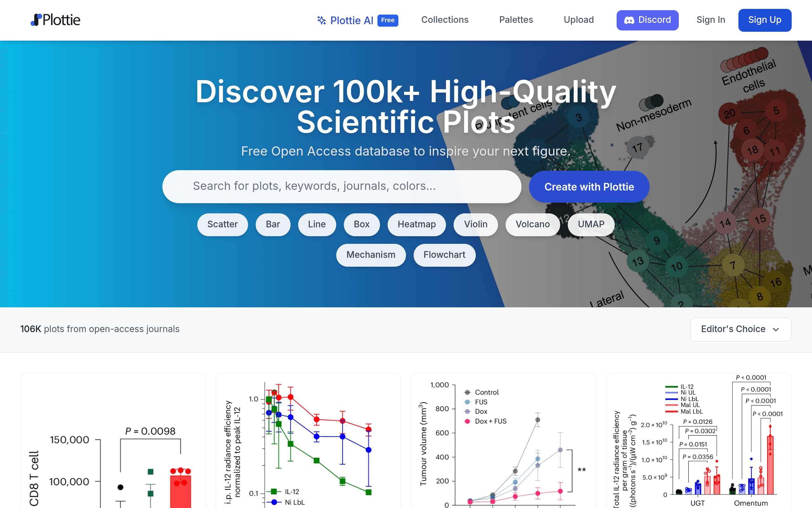The width and height of the screenshot is (812, 508).
Task: Click the Plottie wordmark to go home
Action: pyautogui.click(x=62, y=20)
